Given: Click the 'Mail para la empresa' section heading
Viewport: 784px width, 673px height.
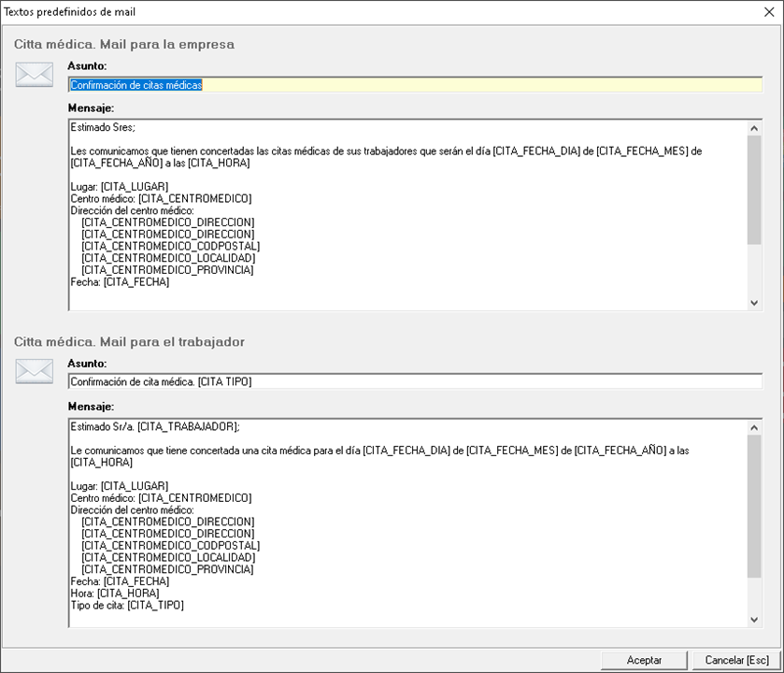Looking at the screenshot, I should (124, 44).
